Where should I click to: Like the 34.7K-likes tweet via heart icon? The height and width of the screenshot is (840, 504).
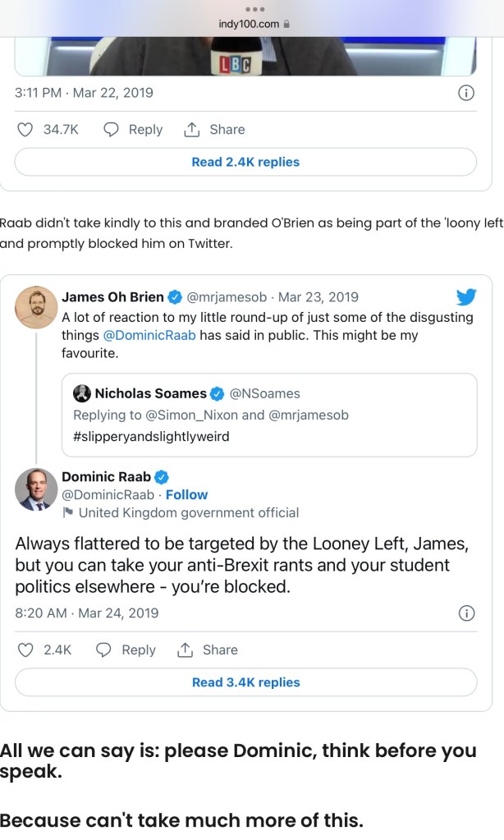coord(25,130)
